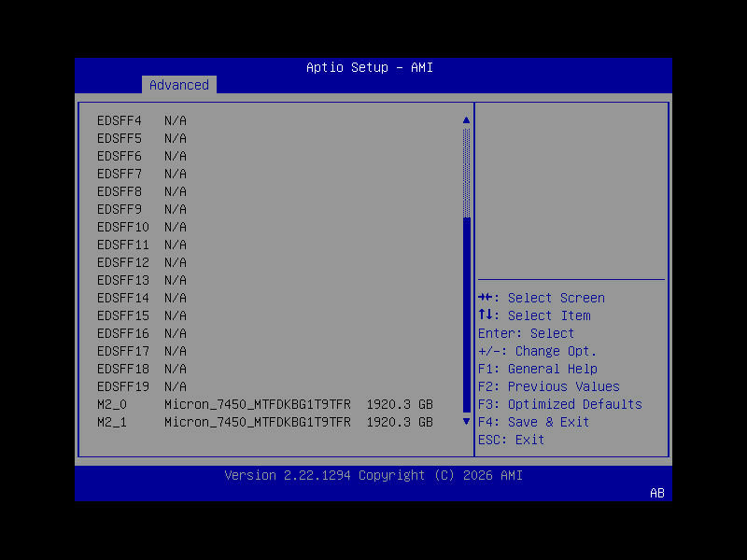This screenshot has width=747, height=560.
Task: Click the Select Item help line
Action: pyautogui.click(x=534, y=315)
